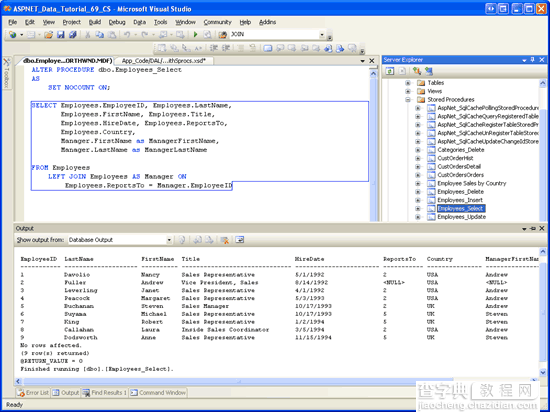Switch to the Error List tab

[x=33, y=393]
